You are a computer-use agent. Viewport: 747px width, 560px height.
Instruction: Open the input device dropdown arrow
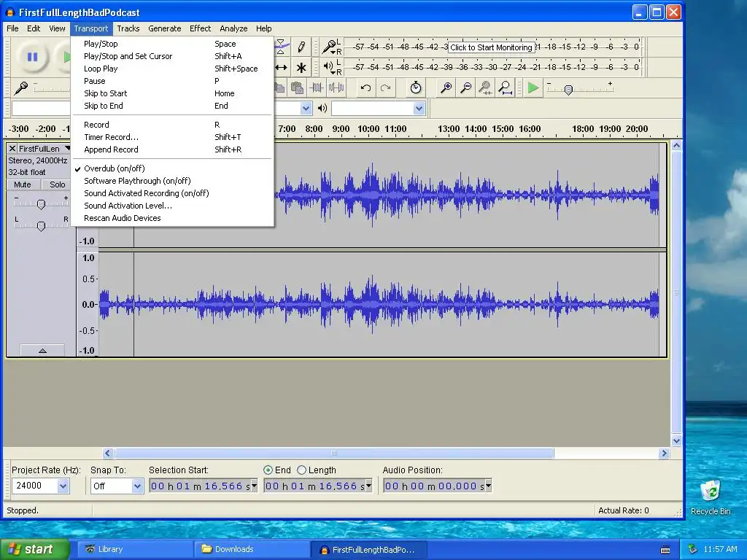(x=306, y=109)
